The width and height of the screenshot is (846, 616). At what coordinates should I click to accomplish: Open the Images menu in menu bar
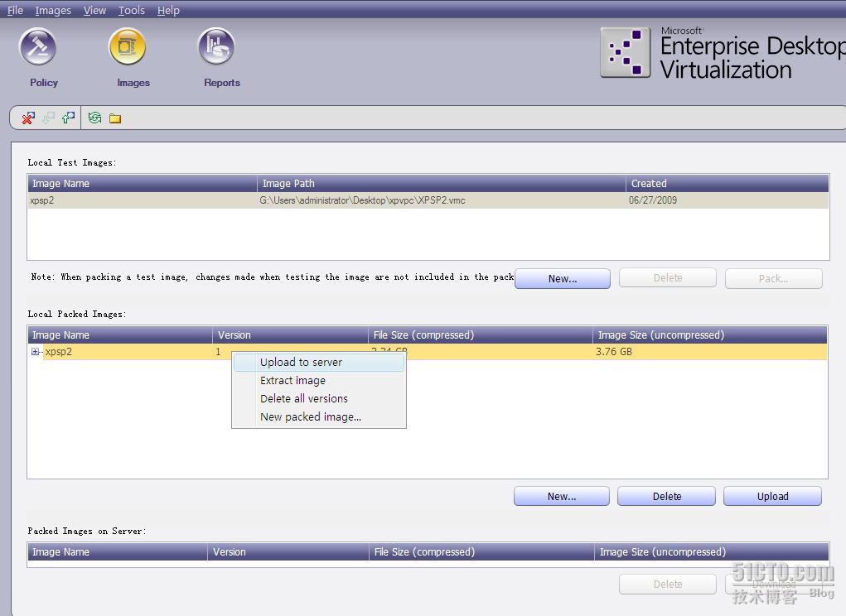(x=53, y=10)
